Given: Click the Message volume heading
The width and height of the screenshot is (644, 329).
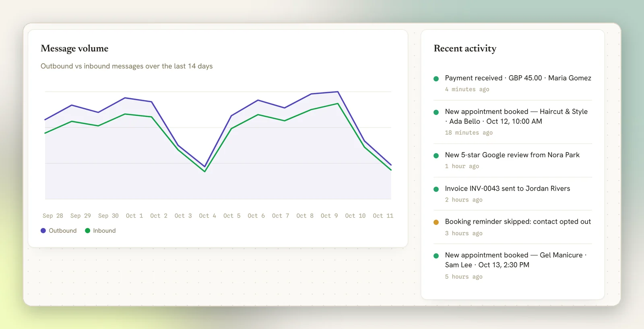Looking at the screenshot, I should point(74,49).
